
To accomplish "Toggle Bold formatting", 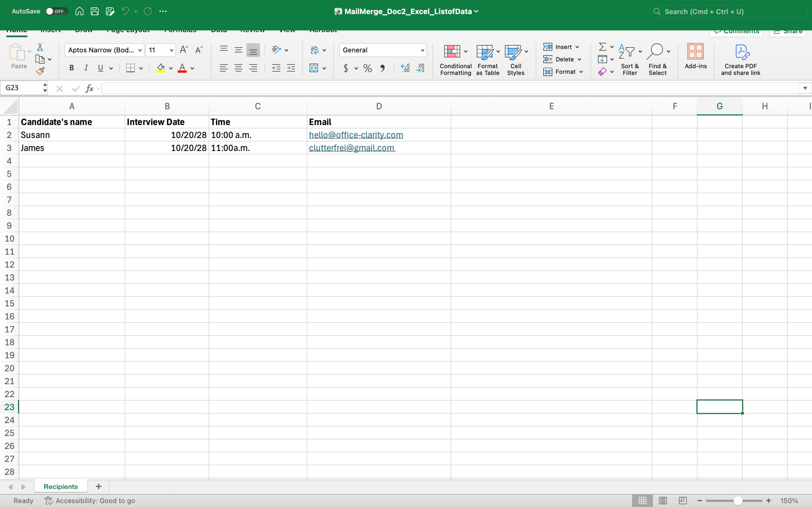I will click(71, 68).
